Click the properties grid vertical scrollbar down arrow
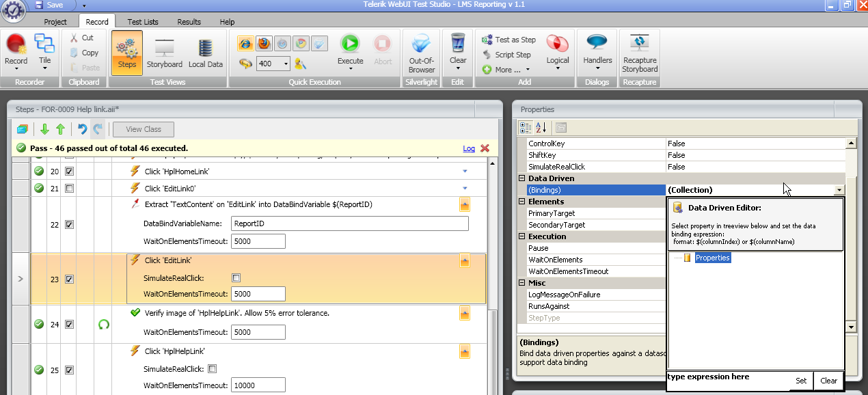This screenshot has height=395, width=868. point(851,328)
